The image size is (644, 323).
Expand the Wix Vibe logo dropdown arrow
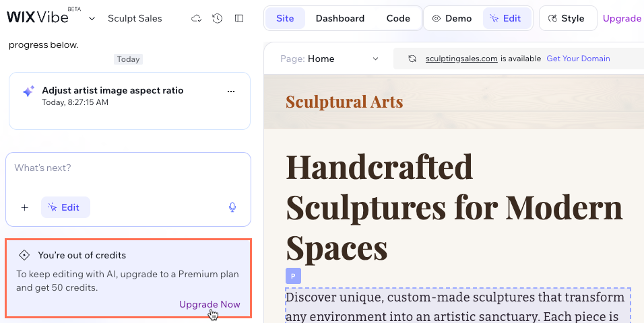[x=92, y=18]
